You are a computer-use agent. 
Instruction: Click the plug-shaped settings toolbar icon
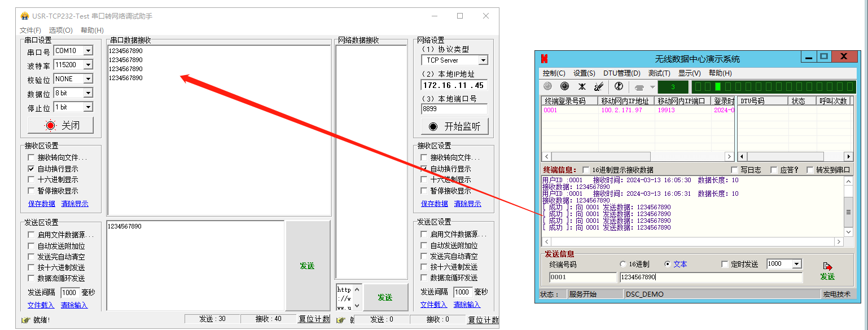pyautogui.click(x=599, y=86)
